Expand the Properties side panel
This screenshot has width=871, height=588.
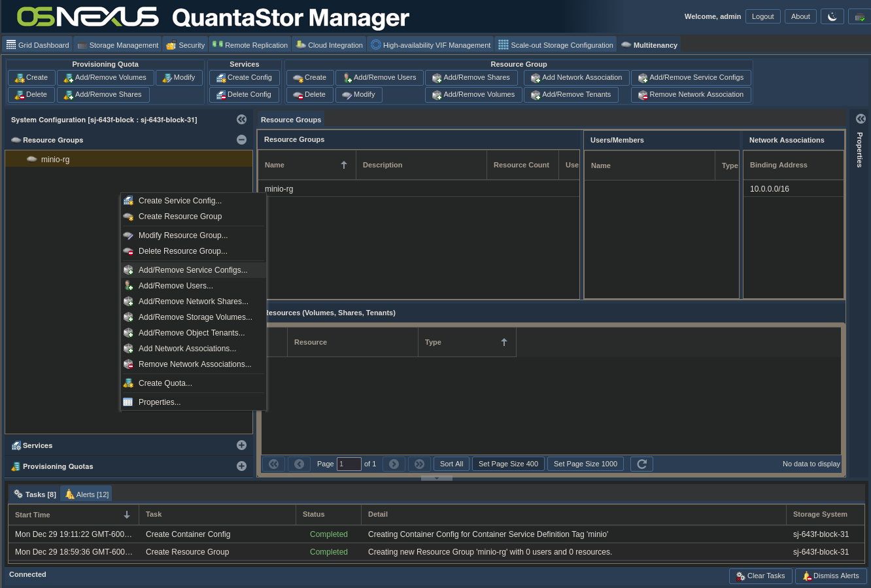pyautogui.click(x=861, y=119)
